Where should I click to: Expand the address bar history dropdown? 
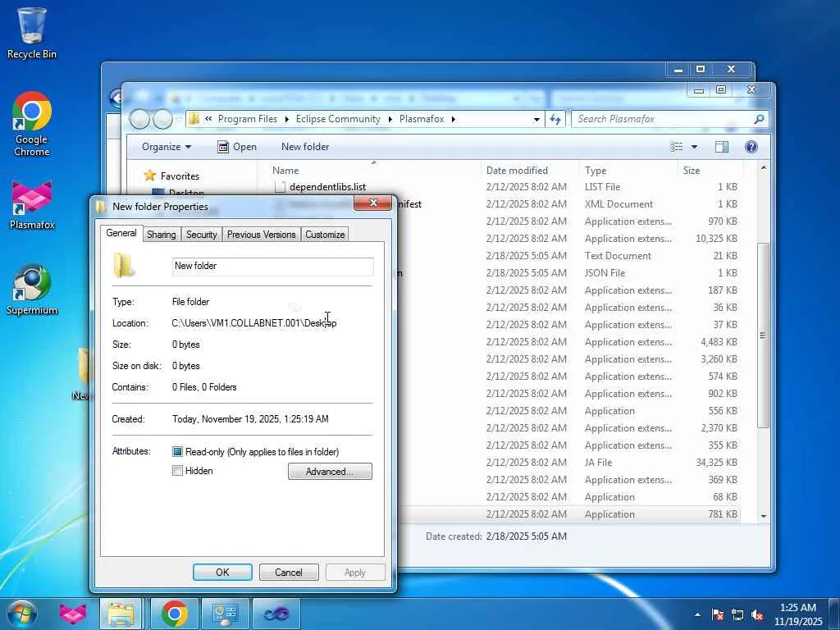(x=536, y=120)
